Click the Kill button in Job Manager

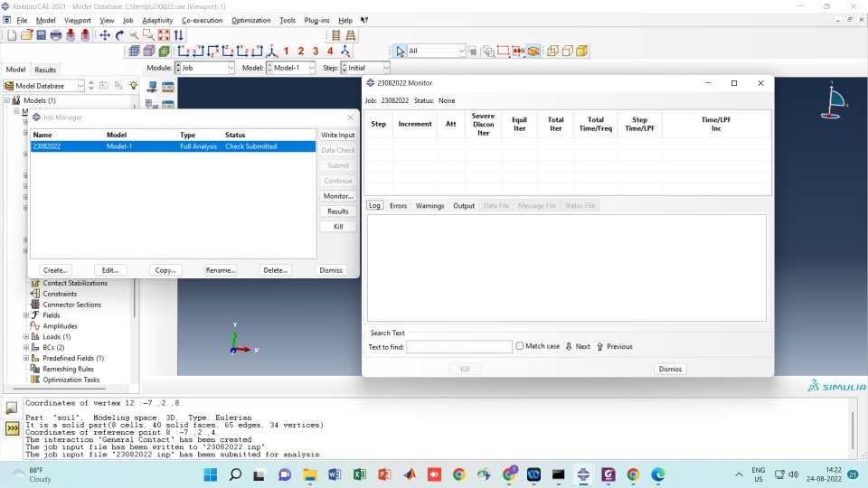[x=337, y=226]
